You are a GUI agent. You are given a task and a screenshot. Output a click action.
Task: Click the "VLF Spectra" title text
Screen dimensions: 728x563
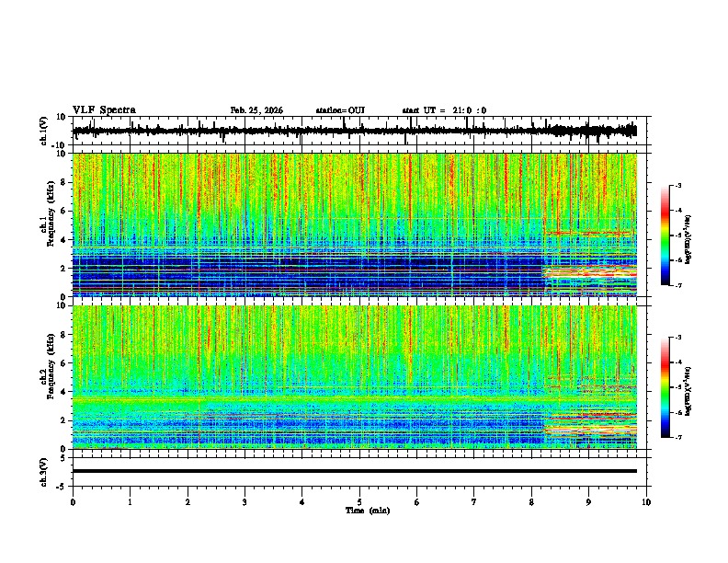coord(104,110)
